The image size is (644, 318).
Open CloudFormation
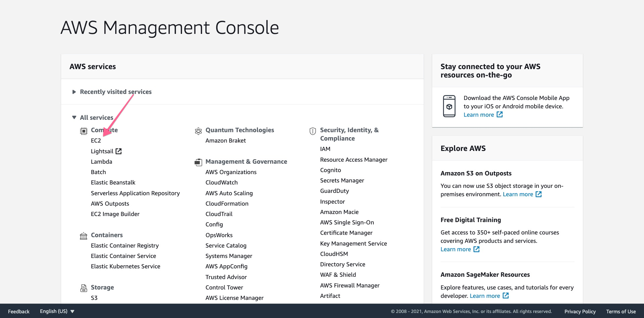coord(227,204)
